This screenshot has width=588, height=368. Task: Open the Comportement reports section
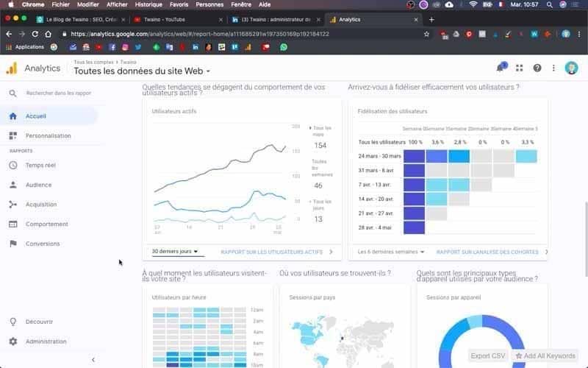pos(47,224)
